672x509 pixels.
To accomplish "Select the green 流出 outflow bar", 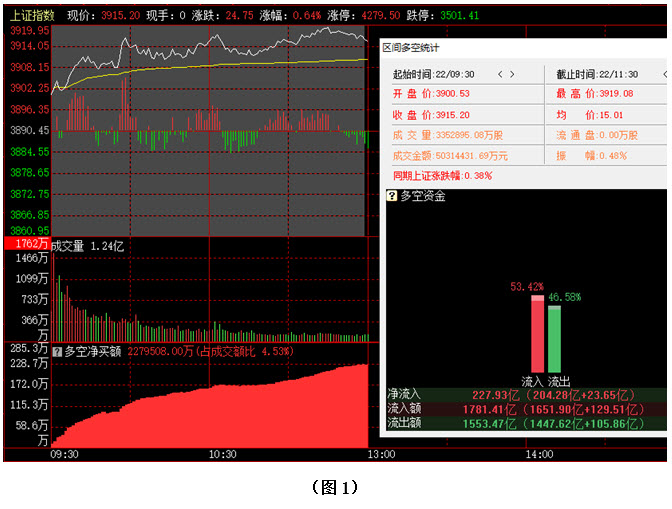I will (554, 340).
